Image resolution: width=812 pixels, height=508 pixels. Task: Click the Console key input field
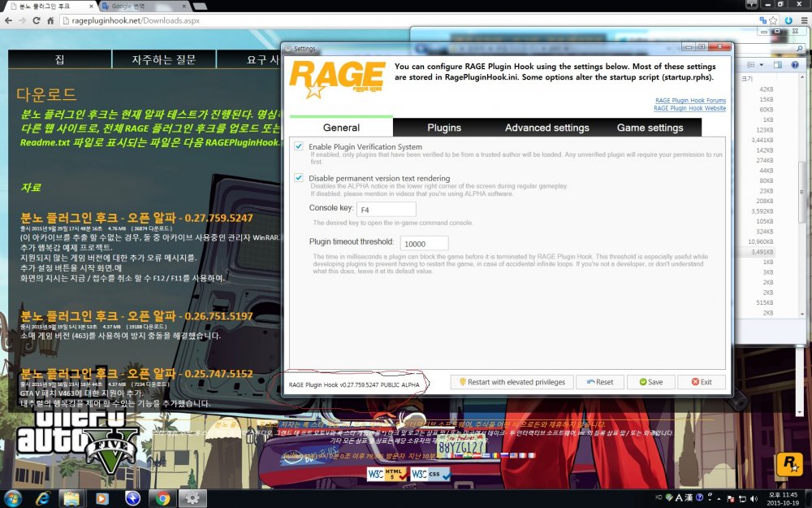tap(387, 210)
